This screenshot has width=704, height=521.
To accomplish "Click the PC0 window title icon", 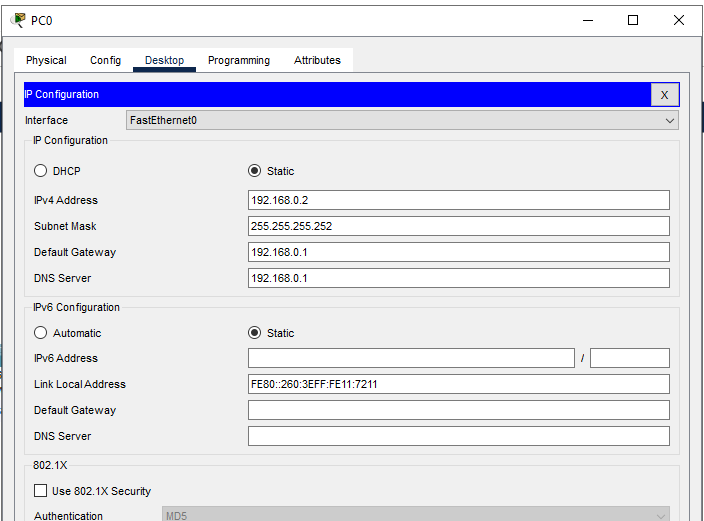I will (18, 20).
